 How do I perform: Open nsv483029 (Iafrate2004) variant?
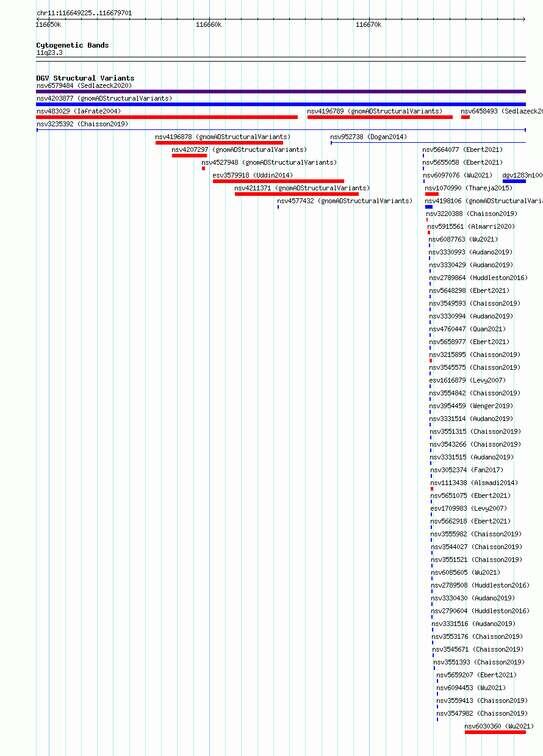click(79, 111)
